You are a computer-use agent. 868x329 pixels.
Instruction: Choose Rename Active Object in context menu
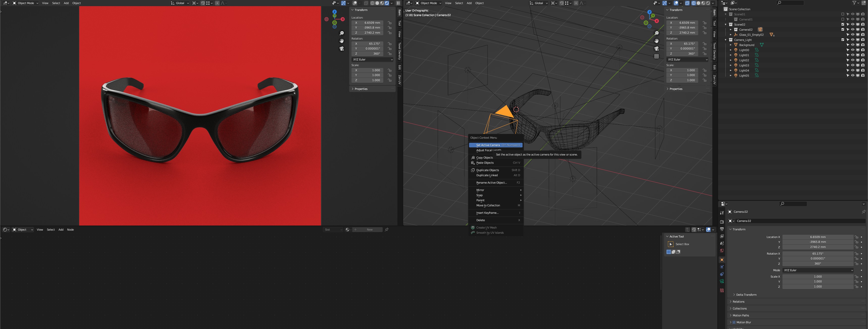pyautogui.click(x=496, y=183)
